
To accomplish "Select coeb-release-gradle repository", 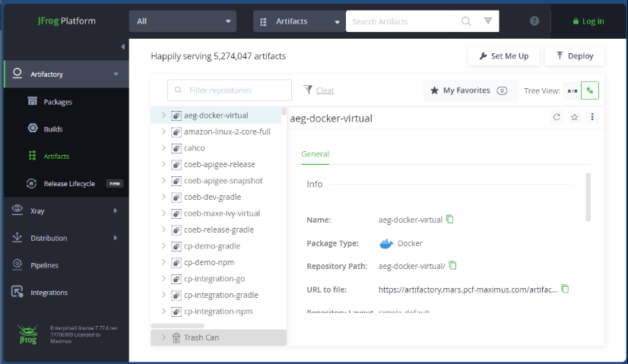I will (219, 229).
